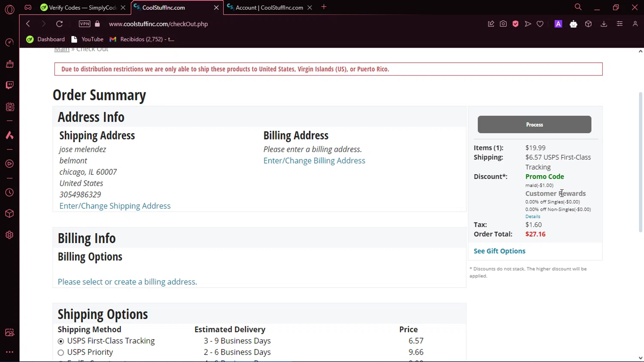Select USPS Priority shipping method
The width and height of the screenshot is (644, 362).
[x=61, y=353]
